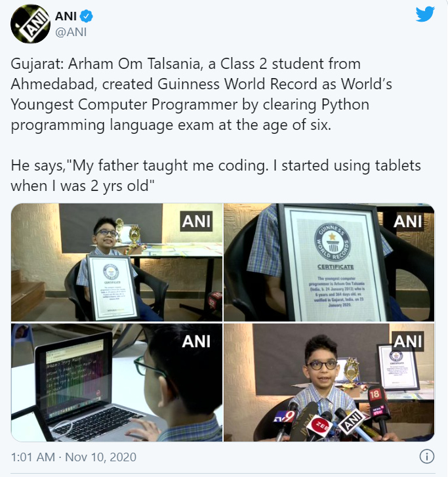The height and width of the screenshot is (477, 448).
Task: Click the ANI watermark on the interview photo
Action: click(x=407, y=341)
